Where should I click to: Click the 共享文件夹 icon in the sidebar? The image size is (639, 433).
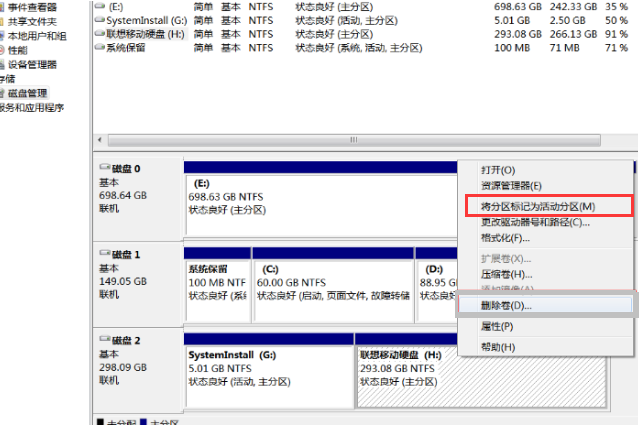tap(3, 21)
